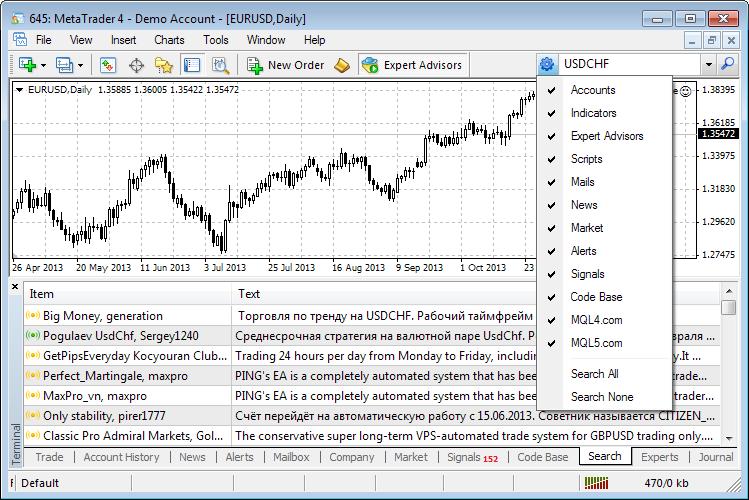
Task: Switch to the Market terminal tab
Action: (x=411, y=457)
